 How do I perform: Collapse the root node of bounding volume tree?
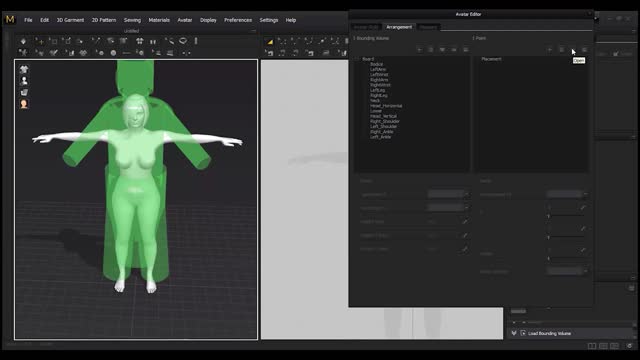click(x=358, y=59)
